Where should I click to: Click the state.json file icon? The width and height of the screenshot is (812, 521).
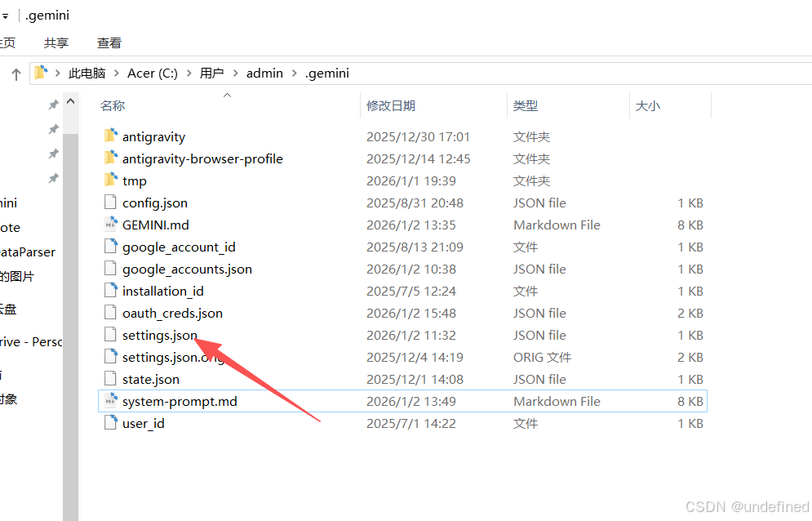[110, 378]
